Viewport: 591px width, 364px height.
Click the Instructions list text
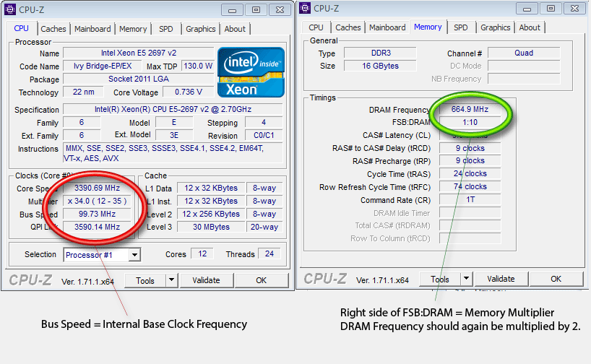(173, 153)
